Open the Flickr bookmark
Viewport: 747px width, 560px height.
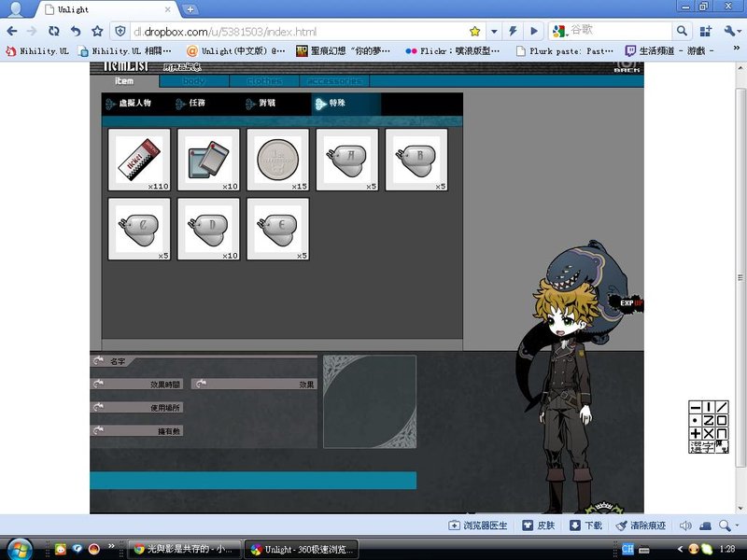point(453,50)
